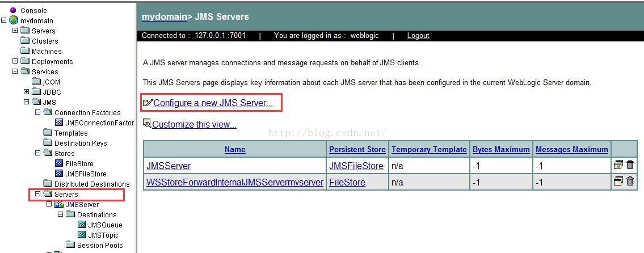The height and width of the screenshot is (253, 644).
Task: Select the Deployments label in tree
Action: click(x=52, y=62)
